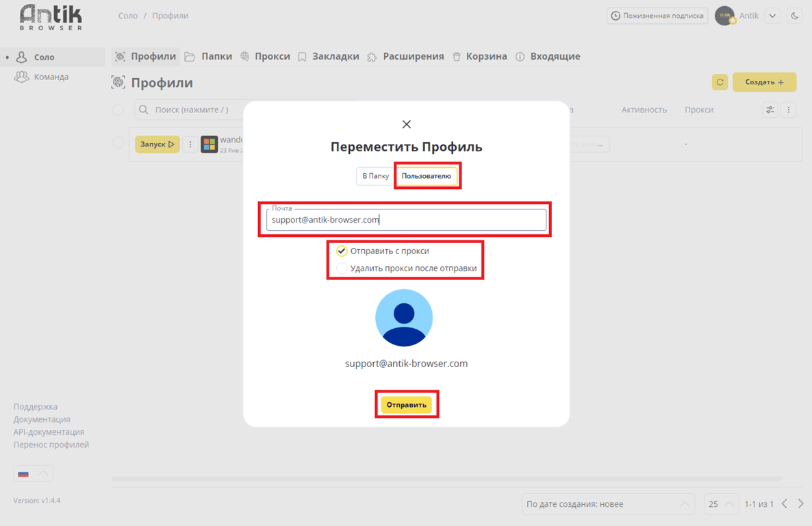Click 'Профили' in the breadcrumb

pyautogui.click(x=170, y=16)
